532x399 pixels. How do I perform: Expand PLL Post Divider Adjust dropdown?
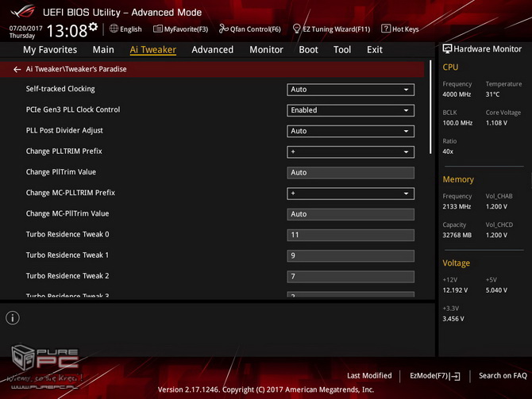click(x=350, y=131)
